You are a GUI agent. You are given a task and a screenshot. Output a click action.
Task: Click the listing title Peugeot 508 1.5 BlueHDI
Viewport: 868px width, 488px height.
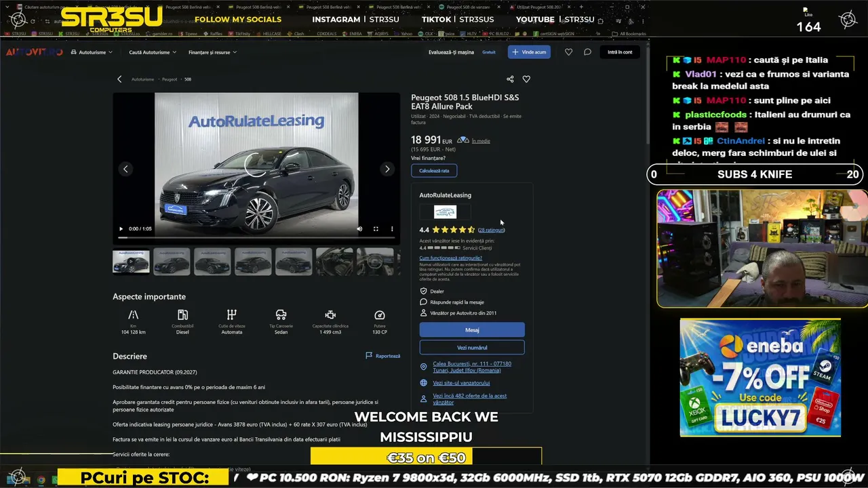465,102
